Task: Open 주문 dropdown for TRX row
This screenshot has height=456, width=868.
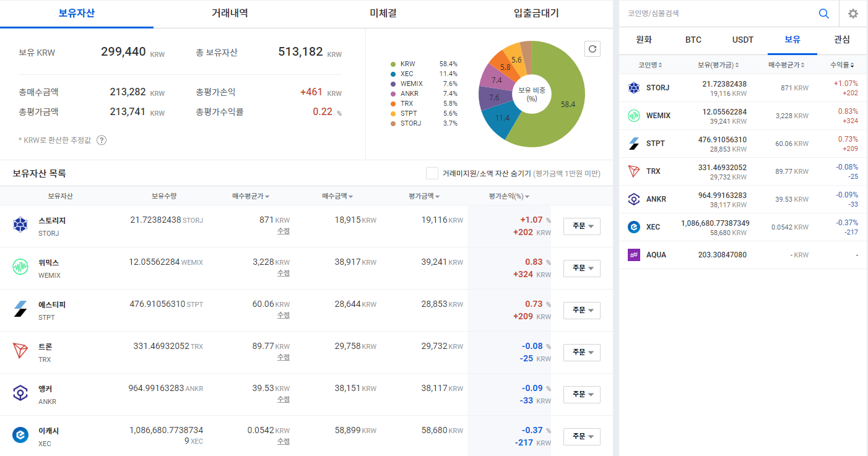Action: pos(582,353)
